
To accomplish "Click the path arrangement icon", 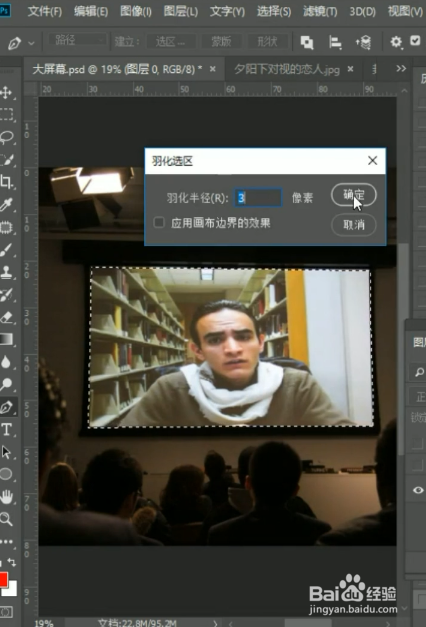I will [363, 42].
